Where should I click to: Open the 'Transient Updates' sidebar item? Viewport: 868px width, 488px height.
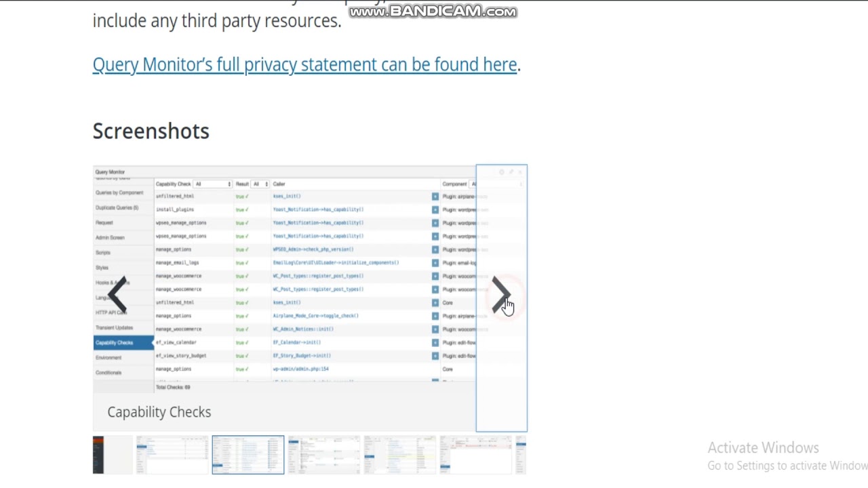pos(114,328)
